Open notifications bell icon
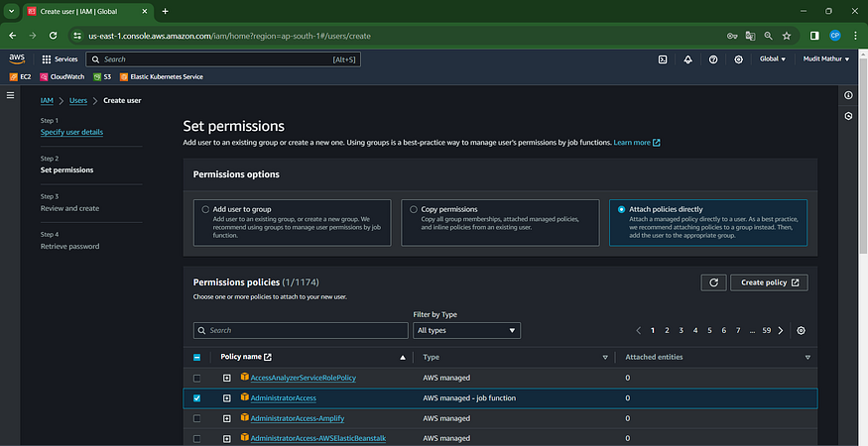The image size is (868, 446). [x=688, y=59]
